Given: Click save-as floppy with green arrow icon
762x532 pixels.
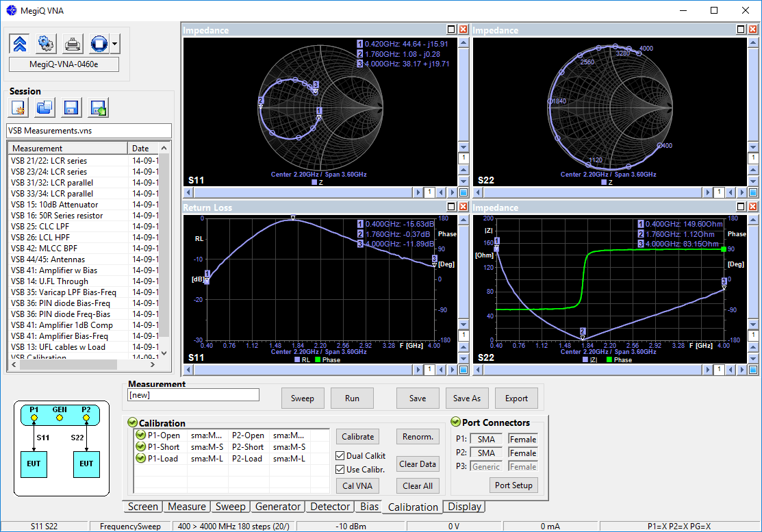Looking at the screenshot, I should (98, 107).
